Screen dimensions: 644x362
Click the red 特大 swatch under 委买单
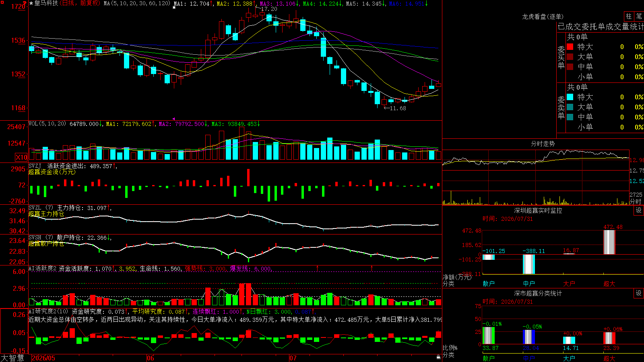(570, 47)
